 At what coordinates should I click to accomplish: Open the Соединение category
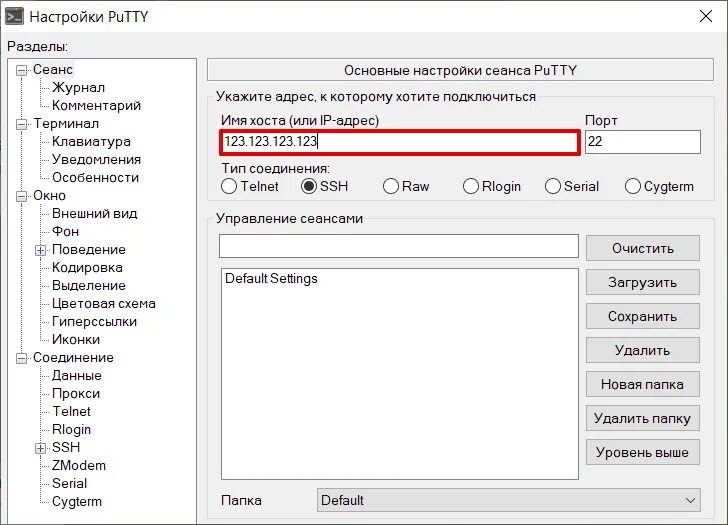pos(73,358)
